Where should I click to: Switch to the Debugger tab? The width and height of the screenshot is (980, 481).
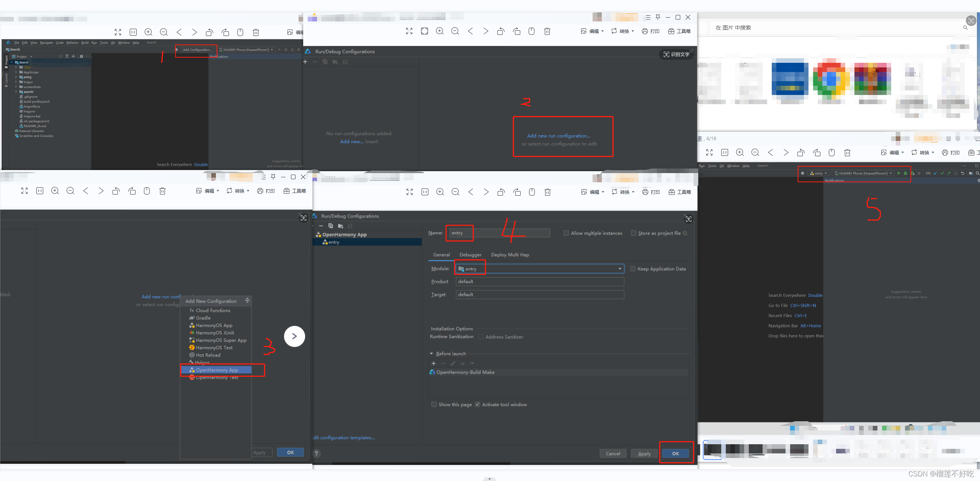click(x=470, y=255)
